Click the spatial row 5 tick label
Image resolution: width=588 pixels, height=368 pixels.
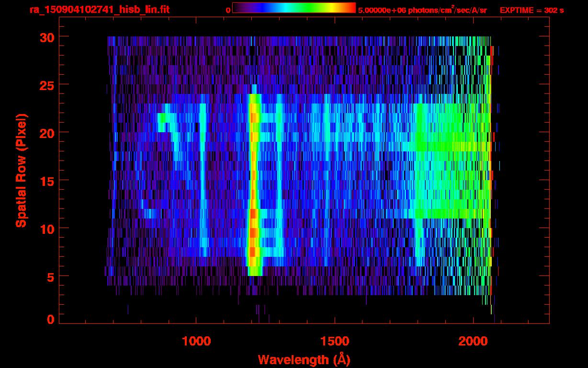51,276
